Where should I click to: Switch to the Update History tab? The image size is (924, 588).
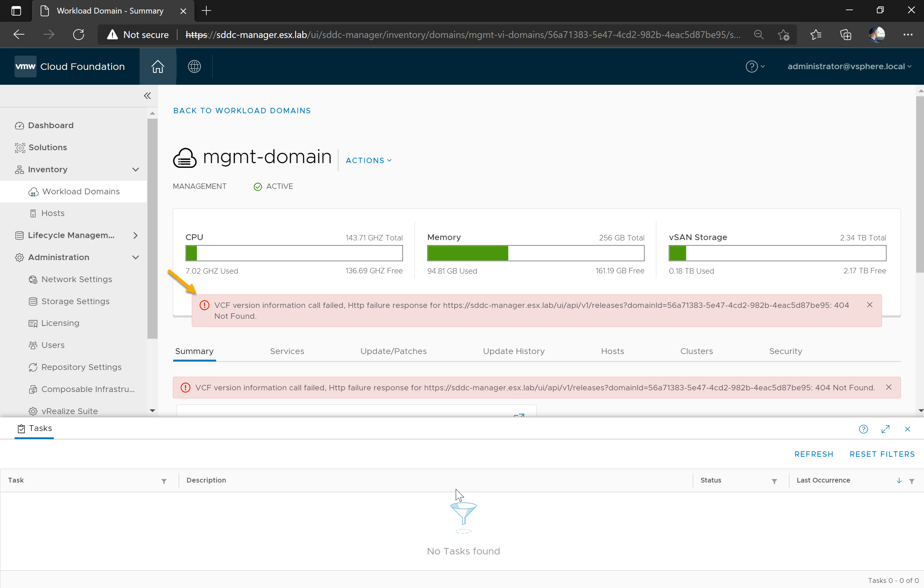point(514,351)
